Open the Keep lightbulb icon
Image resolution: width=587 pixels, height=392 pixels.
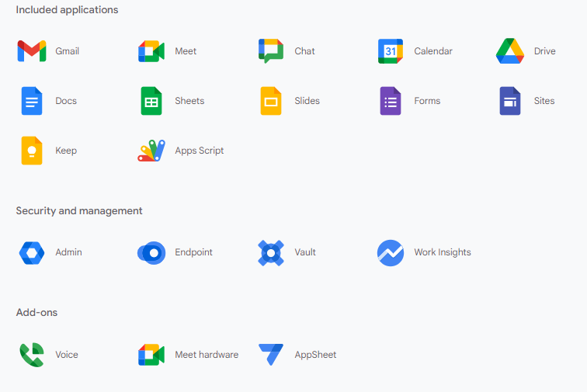pos(32,151)
